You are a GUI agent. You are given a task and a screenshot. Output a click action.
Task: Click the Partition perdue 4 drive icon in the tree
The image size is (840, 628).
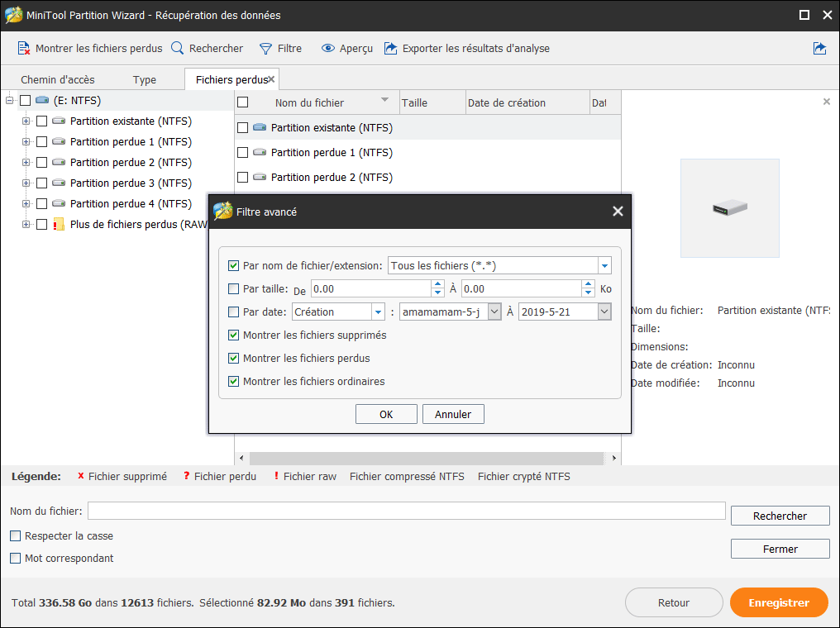59,203
